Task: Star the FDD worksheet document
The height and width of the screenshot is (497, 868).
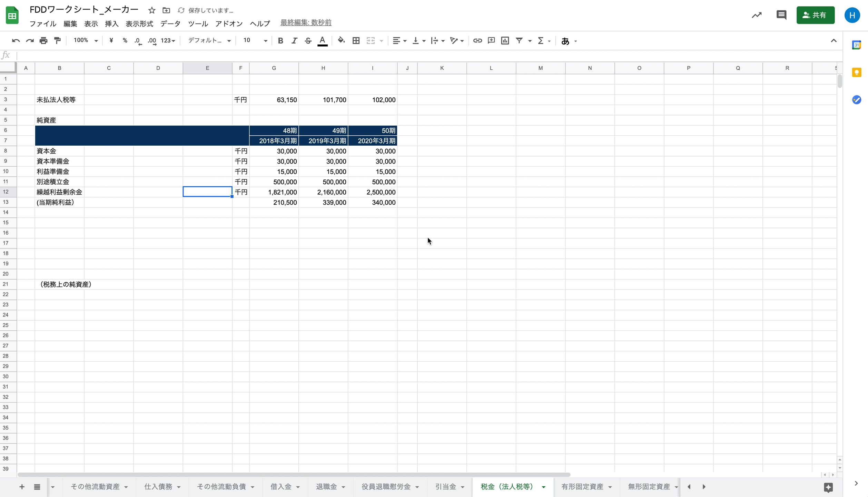Action: [152, 10]
